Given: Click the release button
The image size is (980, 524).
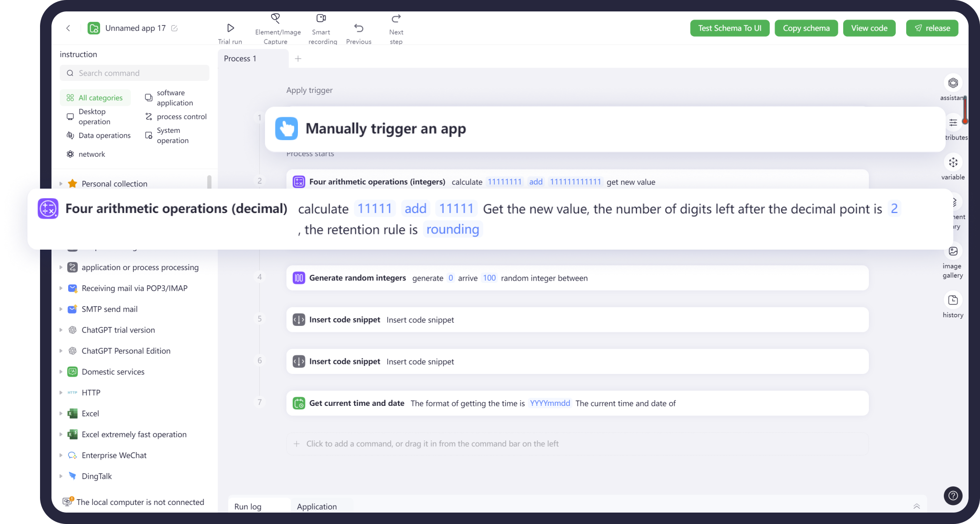Looking at the screenshot, I should click(932, 28).
